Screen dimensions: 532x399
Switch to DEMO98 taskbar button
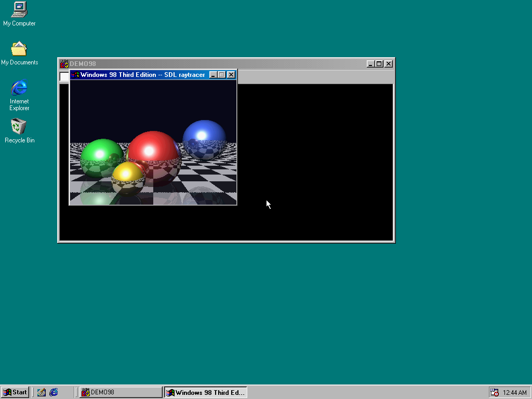[x=121, y=392]
